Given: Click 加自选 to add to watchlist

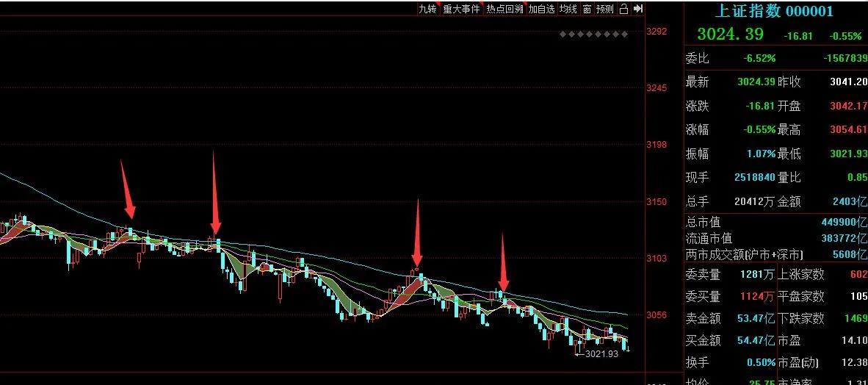Looking at the screenshot, I should (540, 9).
